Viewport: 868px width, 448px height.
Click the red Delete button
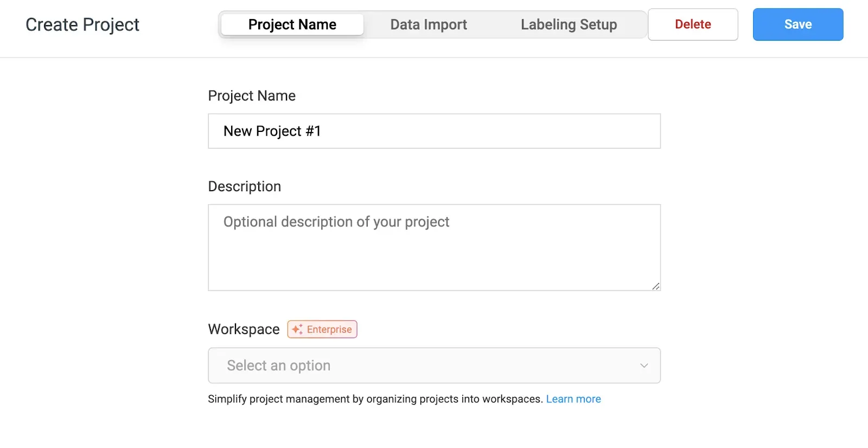tap(693, 24)
